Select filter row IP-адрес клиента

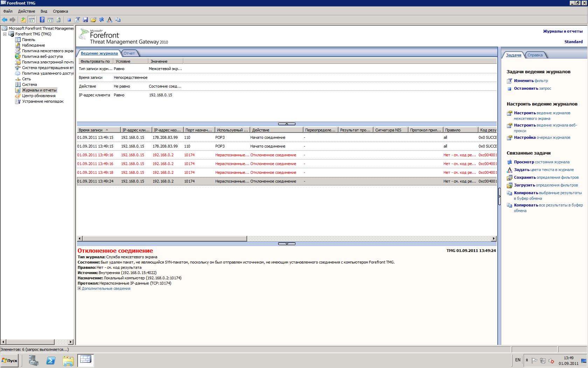pos(287,95)
